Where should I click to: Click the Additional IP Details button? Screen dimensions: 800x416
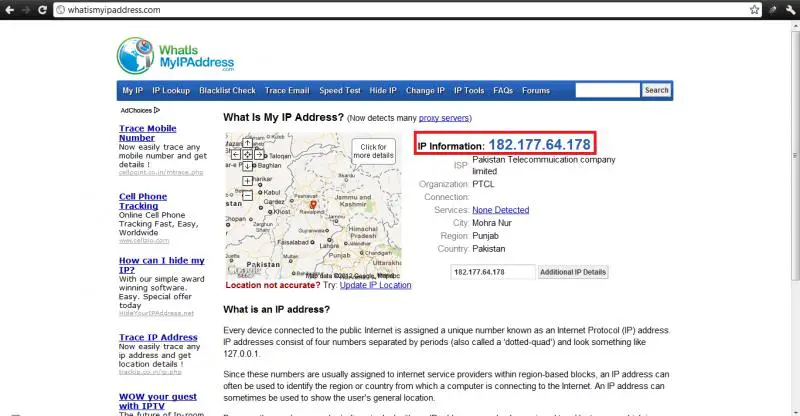coord(573,272)
